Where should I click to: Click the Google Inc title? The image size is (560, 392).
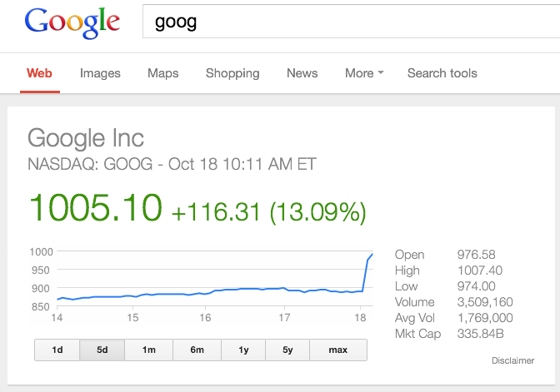(86, 137)
